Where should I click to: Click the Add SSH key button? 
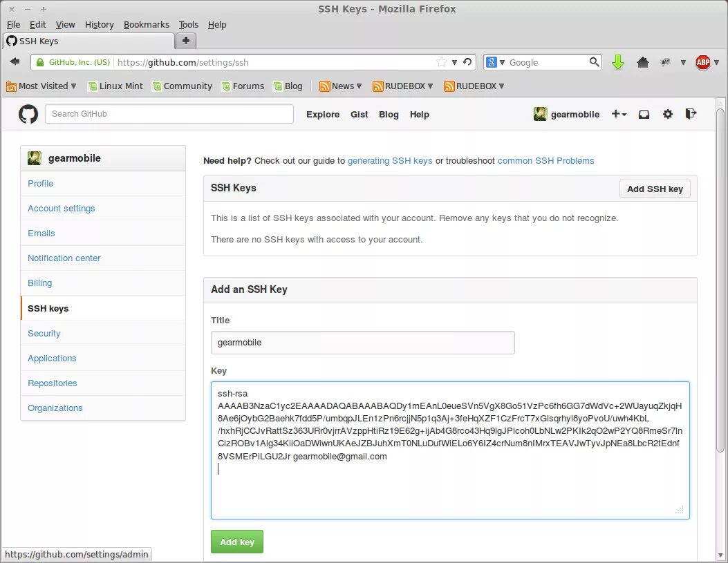(x=655, y=189)
